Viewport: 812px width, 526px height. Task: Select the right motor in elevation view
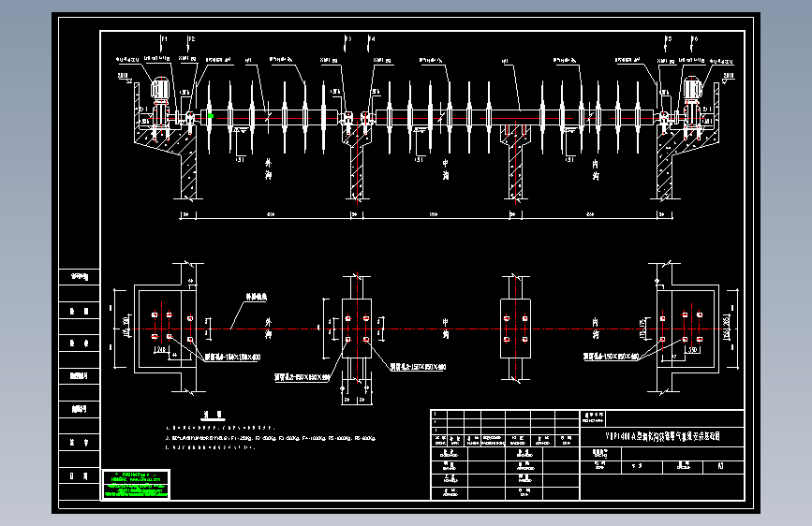tap(692, 88)
